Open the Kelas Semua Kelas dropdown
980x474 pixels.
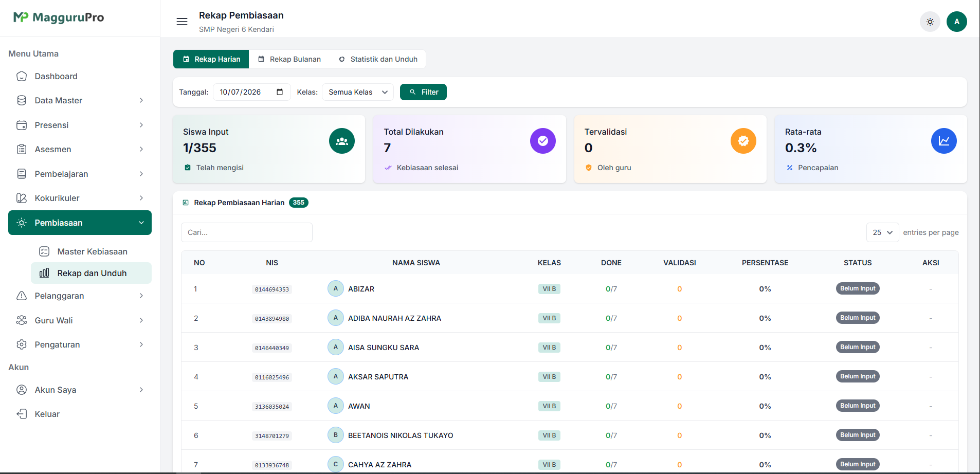(x=358, y=92)
